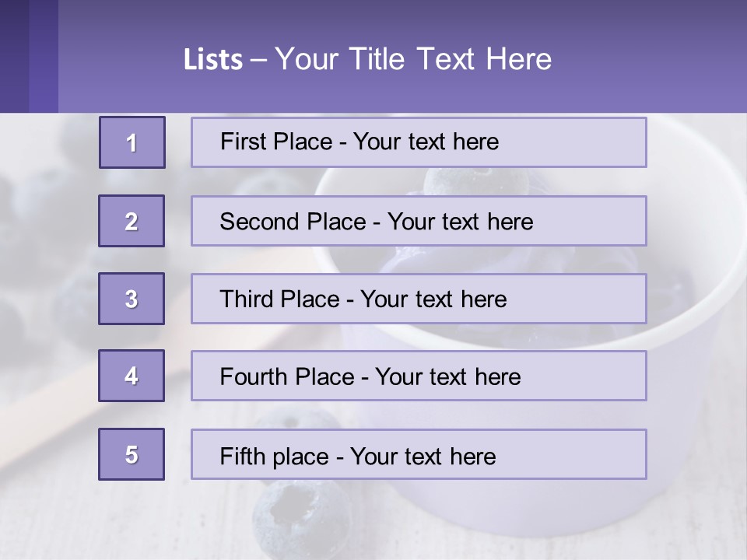The height and width of the screenshot is (560, 747).
Task: Select the Second Place text box
Action: (x=419, y=221)
